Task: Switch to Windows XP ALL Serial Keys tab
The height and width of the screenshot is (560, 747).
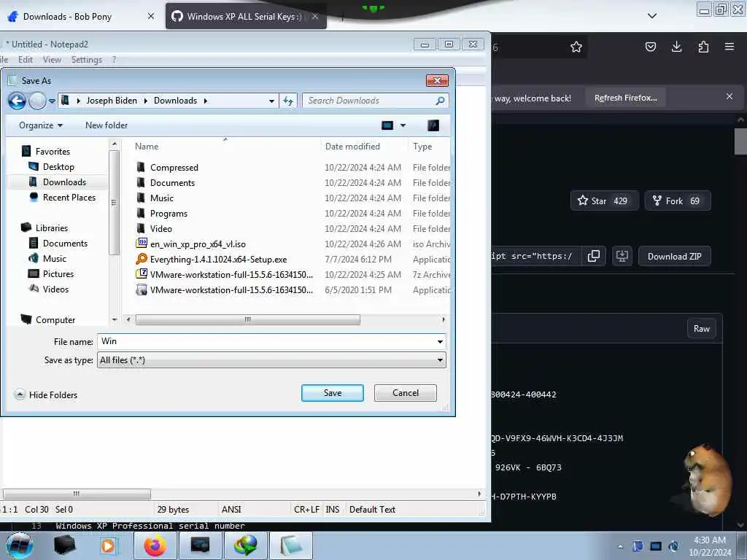Action: point(245,16)
